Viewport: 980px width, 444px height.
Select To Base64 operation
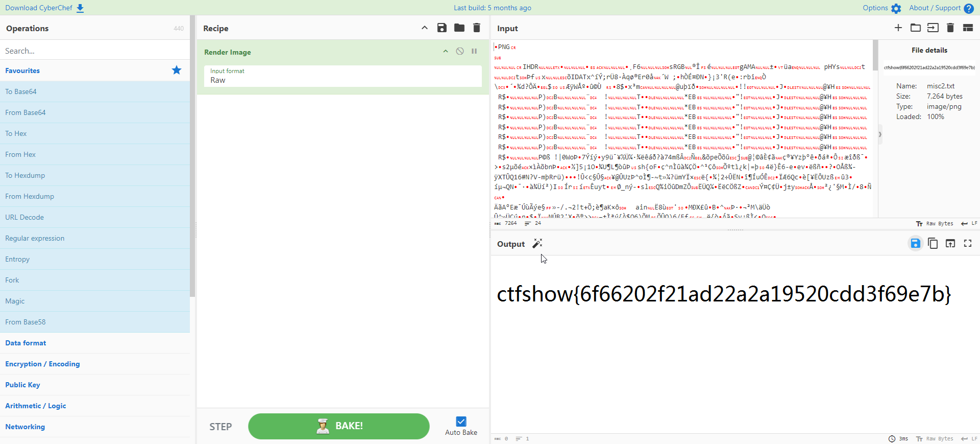pyautogui.click(x=95, y=91)
